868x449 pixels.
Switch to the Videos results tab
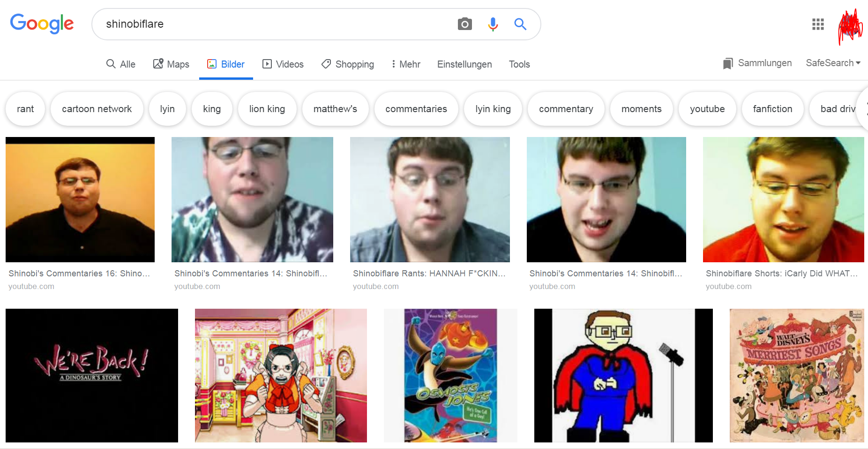point(283,64)
